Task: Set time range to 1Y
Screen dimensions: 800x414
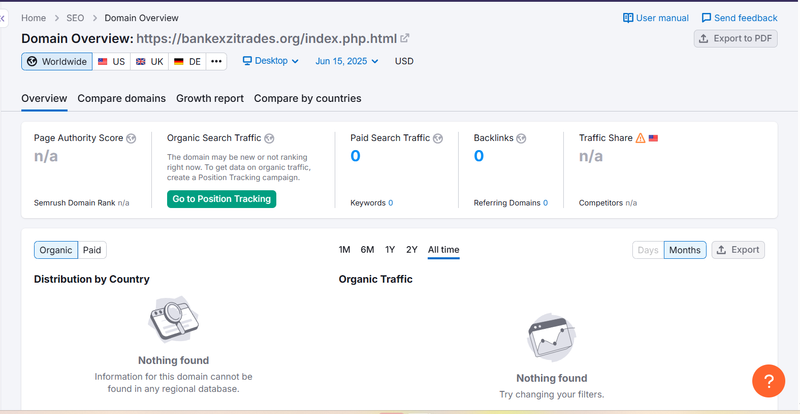Action: tap(390, 250)
